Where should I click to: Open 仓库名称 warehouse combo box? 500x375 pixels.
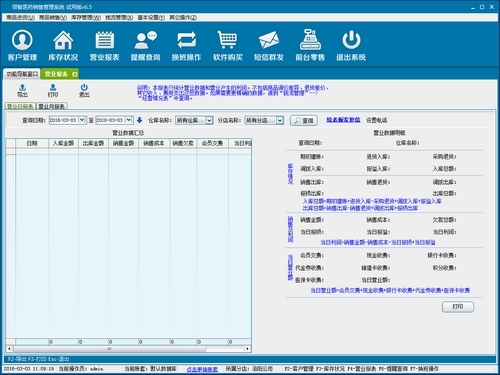click(x=194, y=120)
